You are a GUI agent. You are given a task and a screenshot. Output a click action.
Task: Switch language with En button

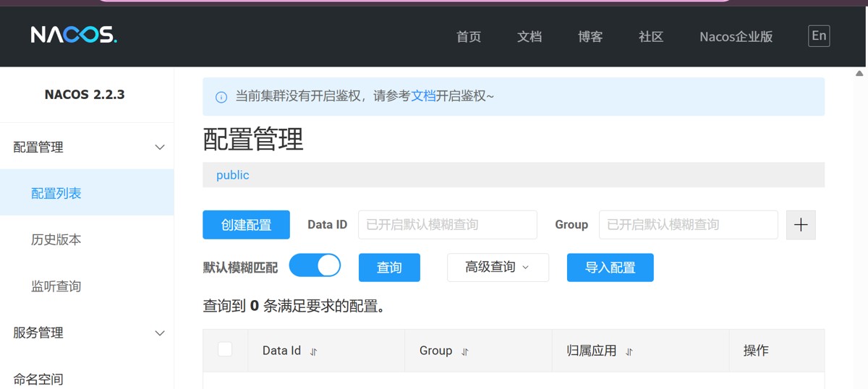click(x=819, y=36)
